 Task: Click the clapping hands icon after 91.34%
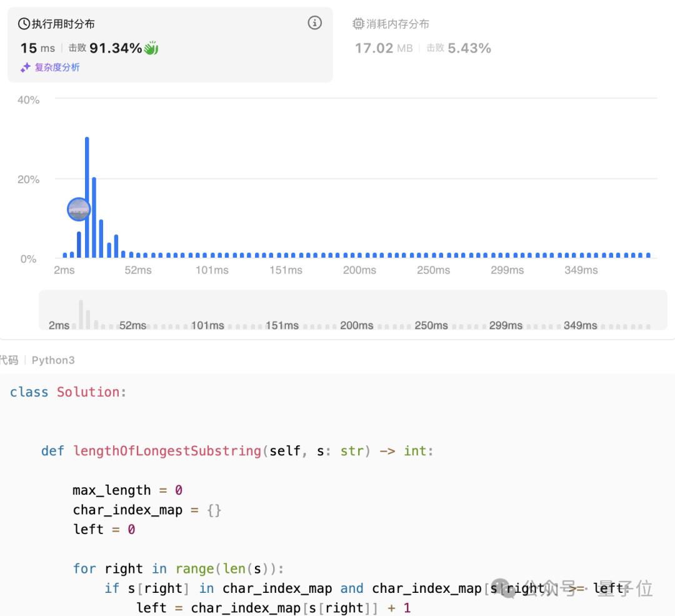[x=151, y=48]
